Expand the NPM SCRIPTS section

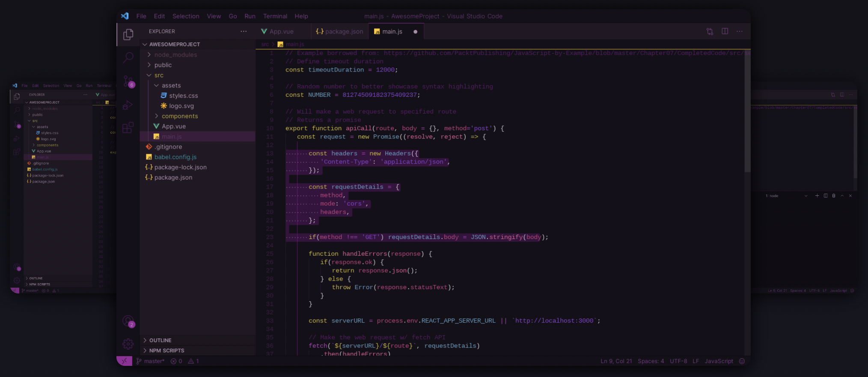198,350
